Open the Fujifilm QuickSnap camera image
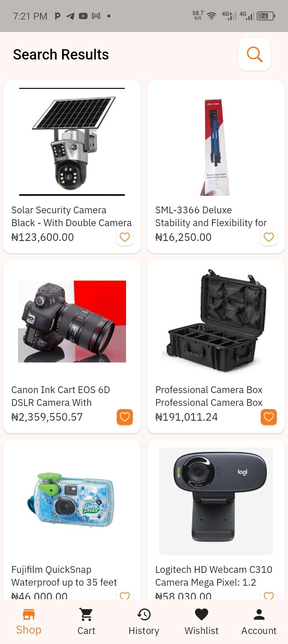This screenshot has height=644, width=288. coord(72,501)
